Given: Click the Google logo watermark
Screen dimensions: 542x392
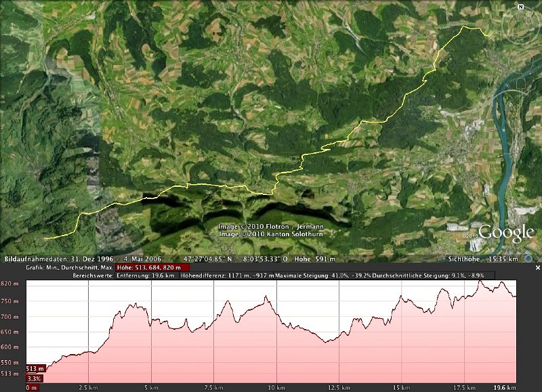Looking at the screenshot, I should pos(506,234).
